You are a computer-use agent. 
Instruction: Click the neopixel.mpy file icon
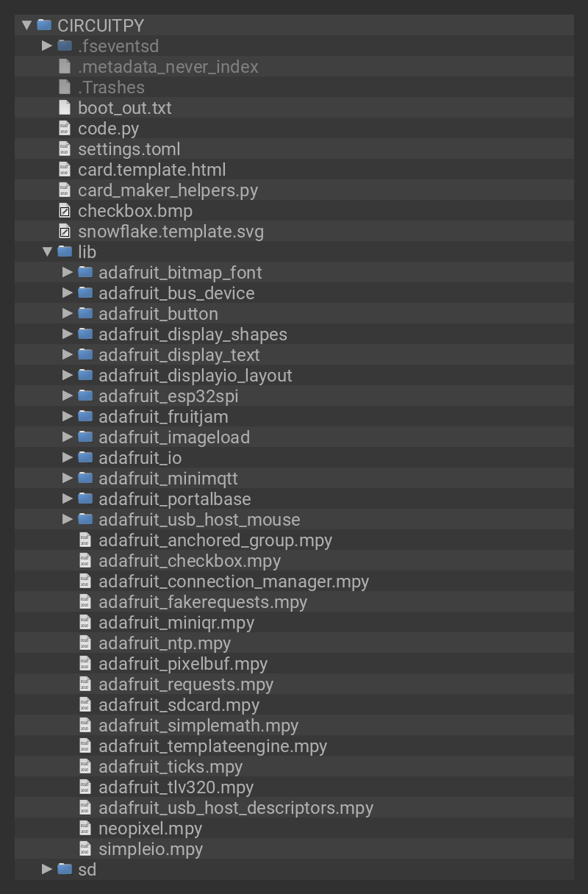(85, 828)
